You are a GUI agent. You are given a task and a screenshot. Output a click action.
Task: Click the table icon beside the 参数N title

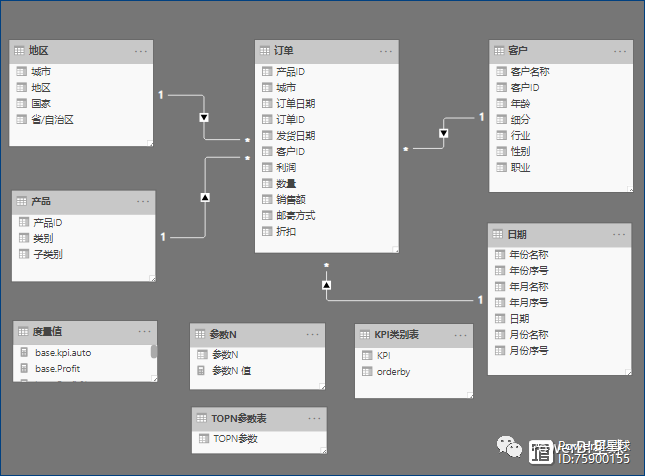(x=200, y=334)
